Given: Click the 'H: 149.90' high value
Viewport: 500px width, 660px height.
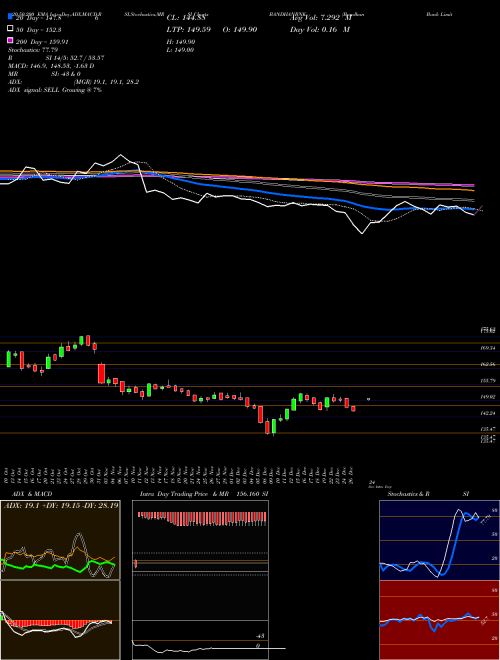Looking at the screenshot, I should [x=181, y=42].
